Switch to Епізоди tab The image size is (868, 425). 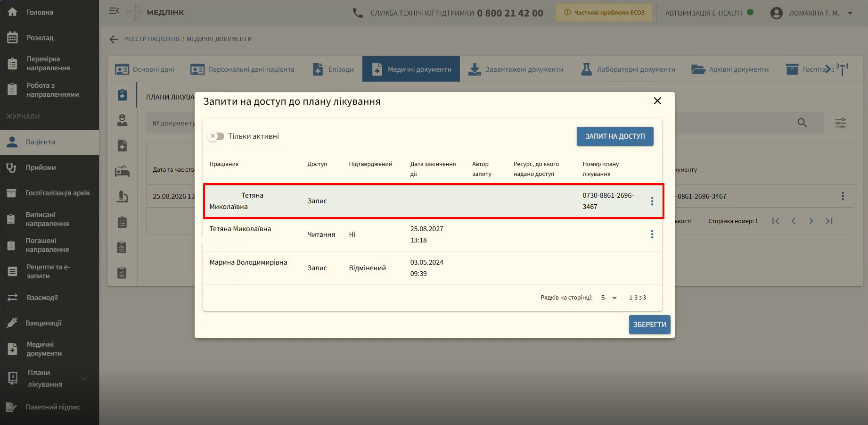pyautogui.click(x=333, y=69)
